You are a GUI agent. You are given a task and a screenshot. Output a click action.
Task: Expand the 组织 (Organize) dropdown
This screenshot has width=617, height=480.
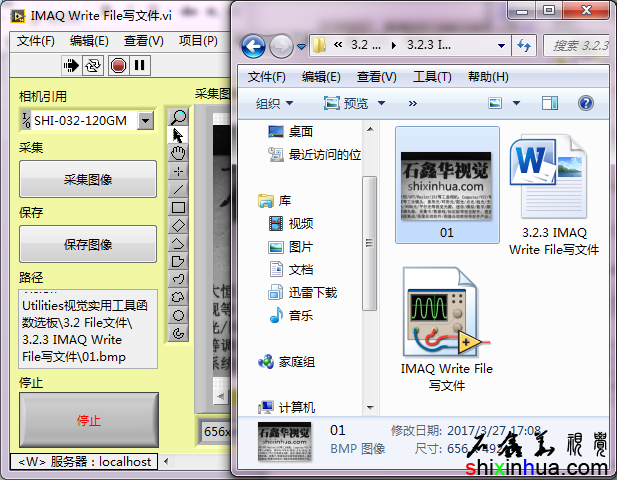coord(274,103)
